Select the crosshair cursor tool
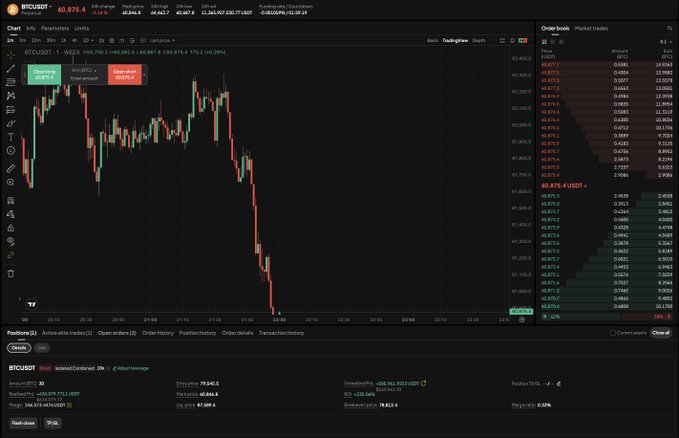 tap(11, 55)
